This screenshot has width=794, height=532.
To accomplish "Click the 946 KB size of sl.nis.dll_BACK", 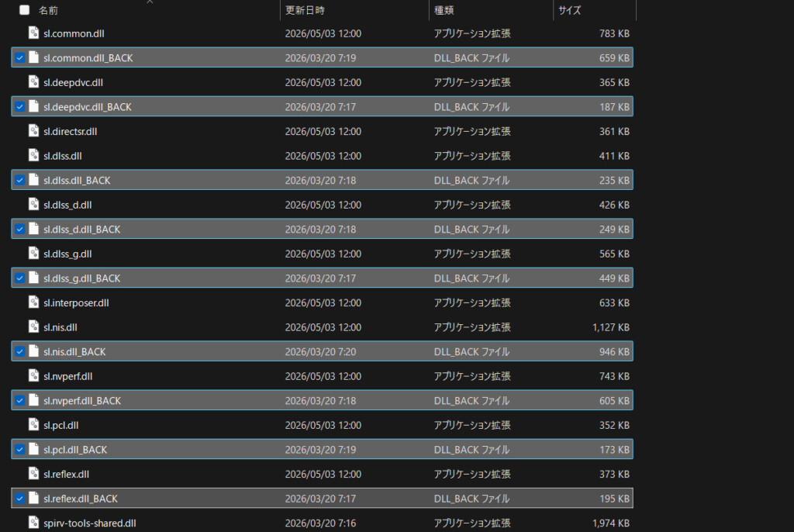I will pyautogui.click(x=614, y=351).
